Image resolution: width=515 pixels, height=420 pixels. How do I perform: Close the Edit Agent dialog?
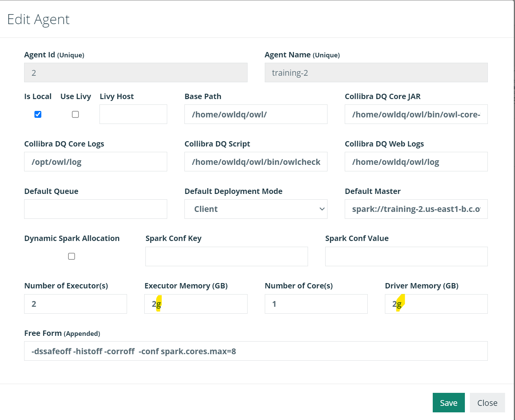pyautogui.click(x=487, y=403)
